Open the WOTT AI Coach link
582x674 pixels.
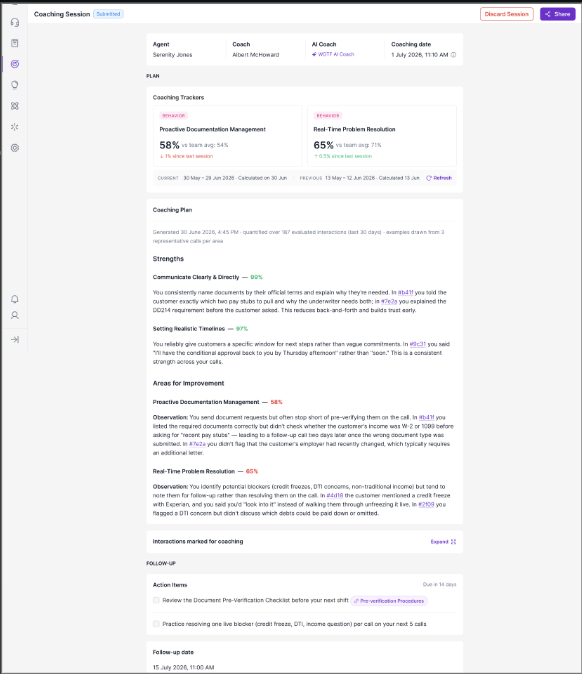tap(333, 54)
